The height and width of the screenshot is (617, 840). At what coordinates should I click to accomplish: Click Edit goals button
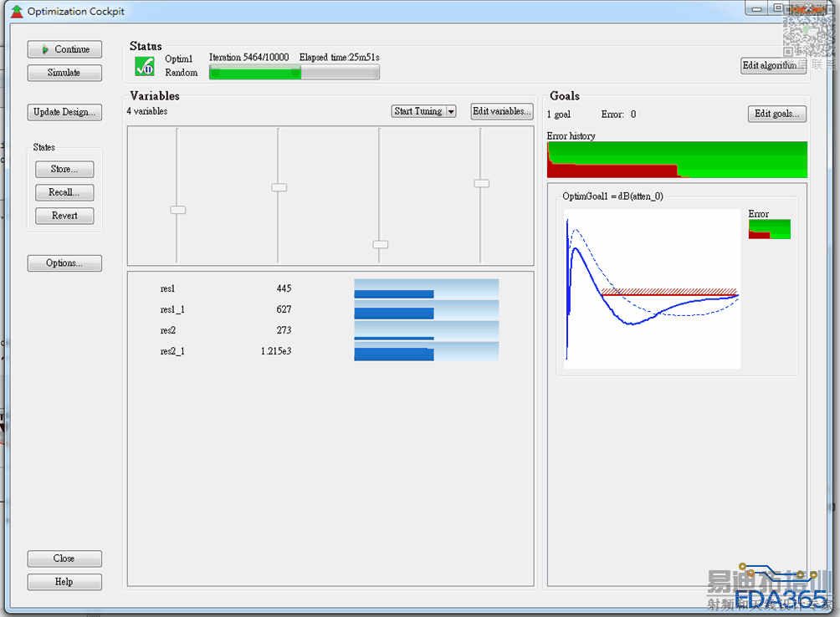tap(776, 114)
